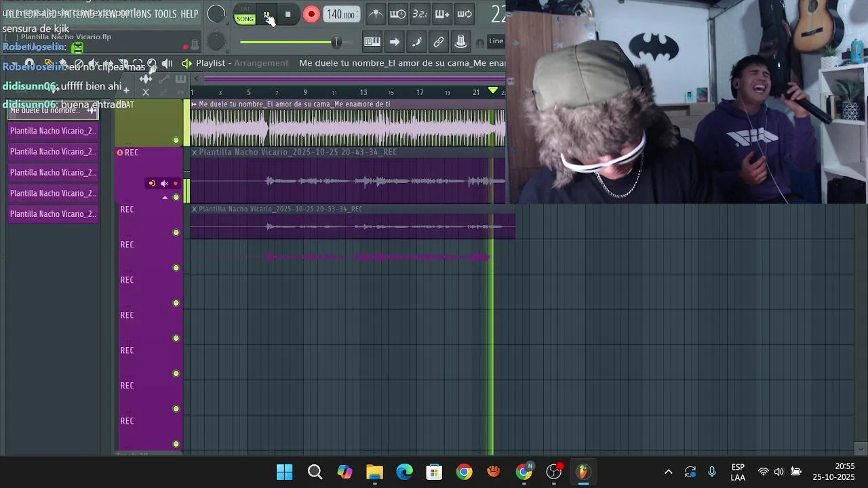The image size is (868, 488).
Task: Mute the REC track holding the 20-53-34 clip
Action: pyautogui.click(x=176, y=232)
